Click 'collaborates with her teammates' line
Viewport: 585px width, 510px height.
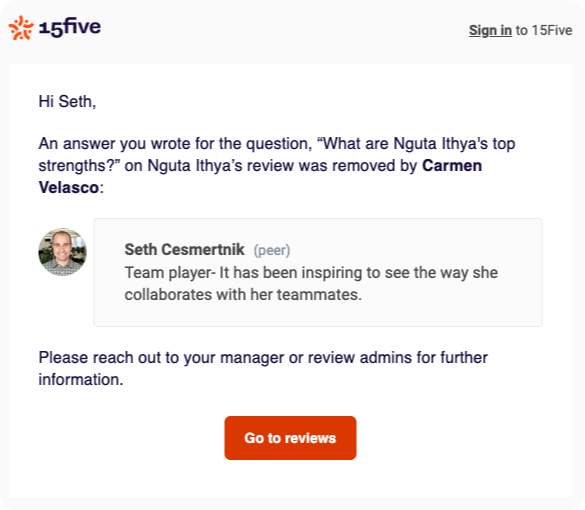[x=243, y=295]
